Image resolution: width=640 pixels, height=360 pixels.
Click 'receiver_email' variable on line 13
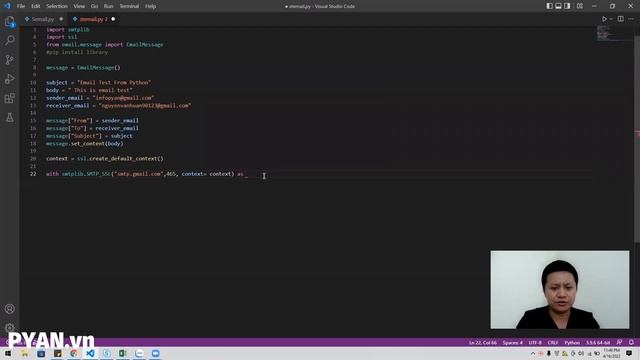(67, 105)
